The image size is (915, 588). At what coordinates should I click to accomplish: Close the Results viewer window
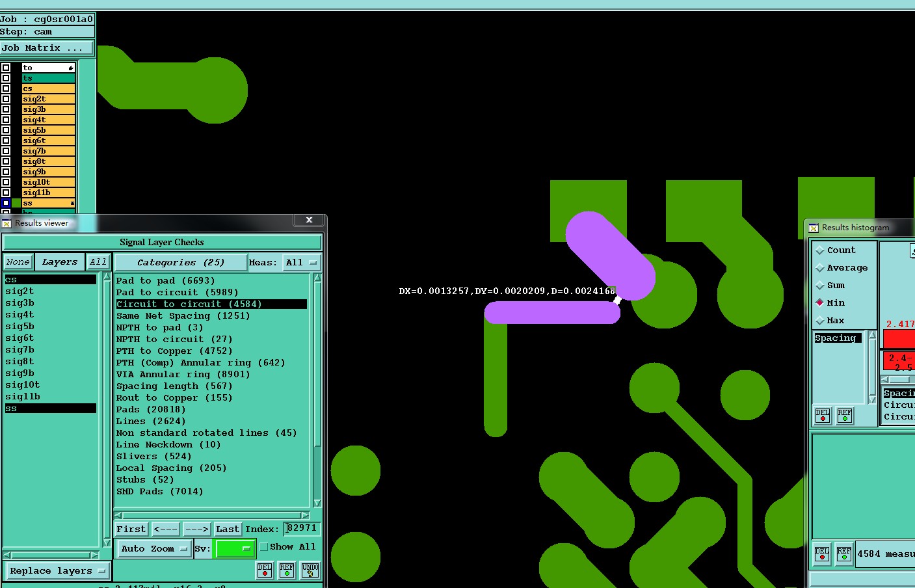[x=310, y=220]
